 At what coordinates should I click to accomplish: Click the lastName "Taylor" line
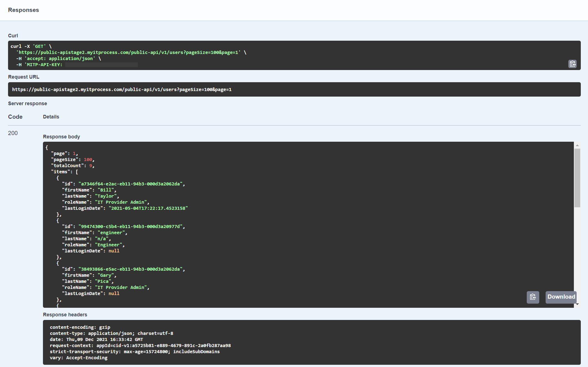90,196
